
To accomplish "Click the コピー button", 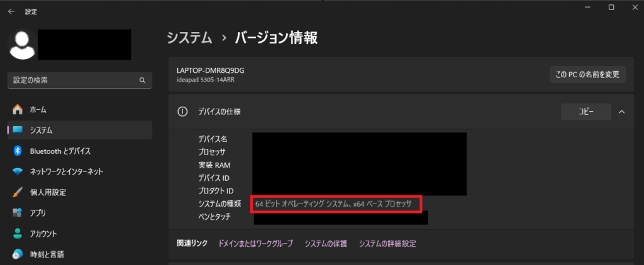I will (x=586, y=112).
